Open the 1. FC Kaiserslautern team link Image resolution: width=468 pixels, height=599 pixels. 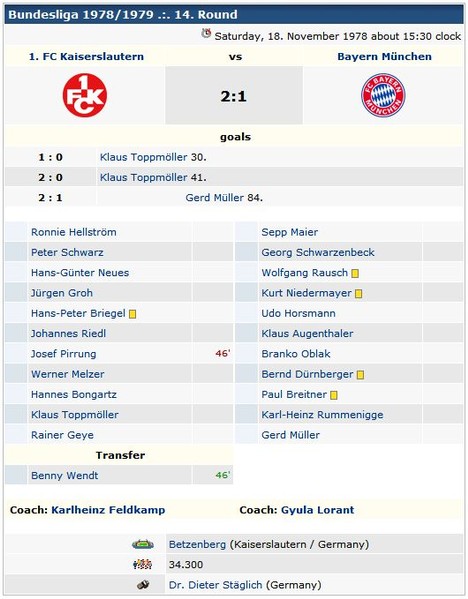point(86,57)
